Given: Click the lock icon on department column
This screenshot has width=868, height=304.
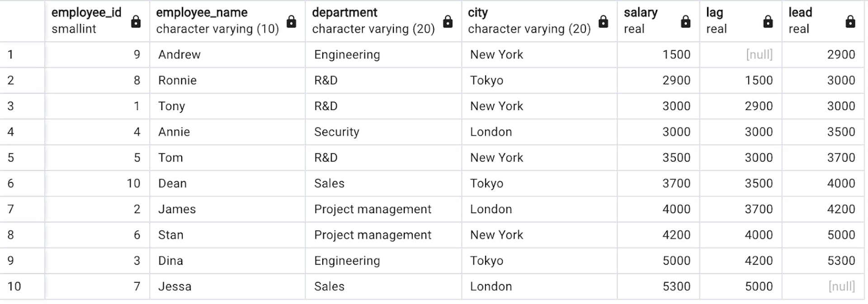Looking at the screenshot, I should pyautogui.click(x=448, y=21).
